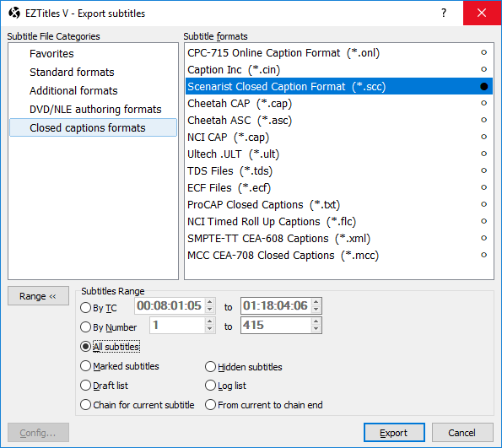Viewport: 502px width, 448px height.
Task: Mark TDS Files favorite circle
Action: (483, 170)
